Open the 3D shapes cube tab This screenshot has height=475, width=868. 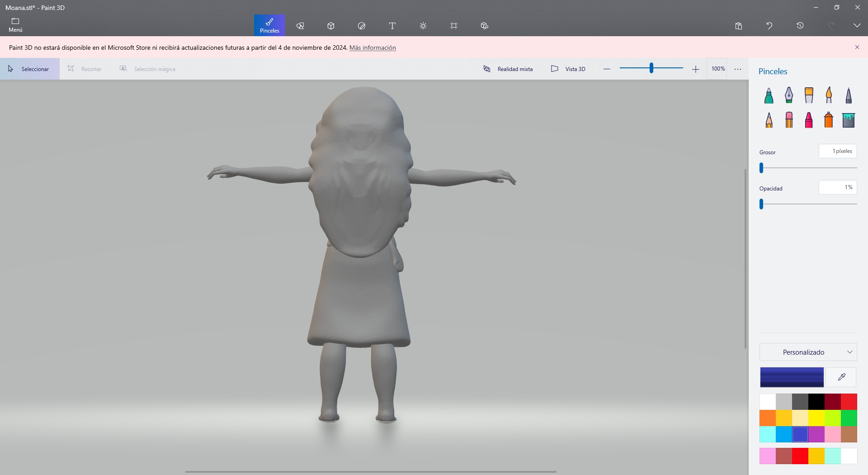coord(331,26)
